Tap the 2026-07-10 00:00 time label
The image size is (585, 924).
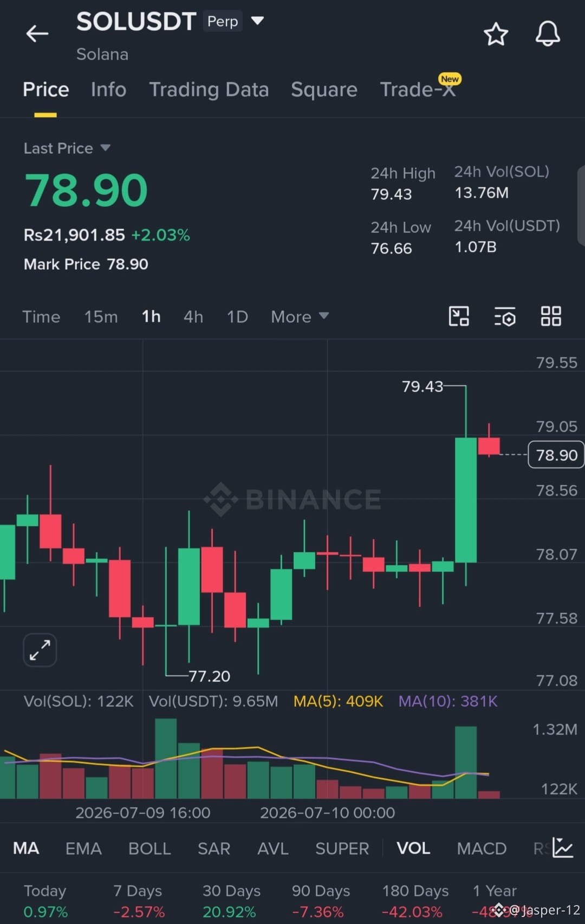click(x=327, y=812)
